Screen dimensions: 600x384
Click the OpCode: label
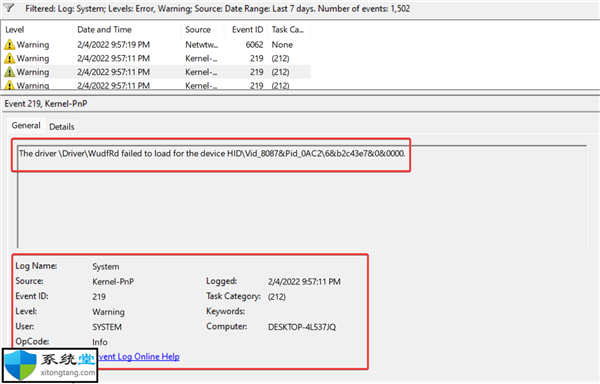[x=32, y=341]
